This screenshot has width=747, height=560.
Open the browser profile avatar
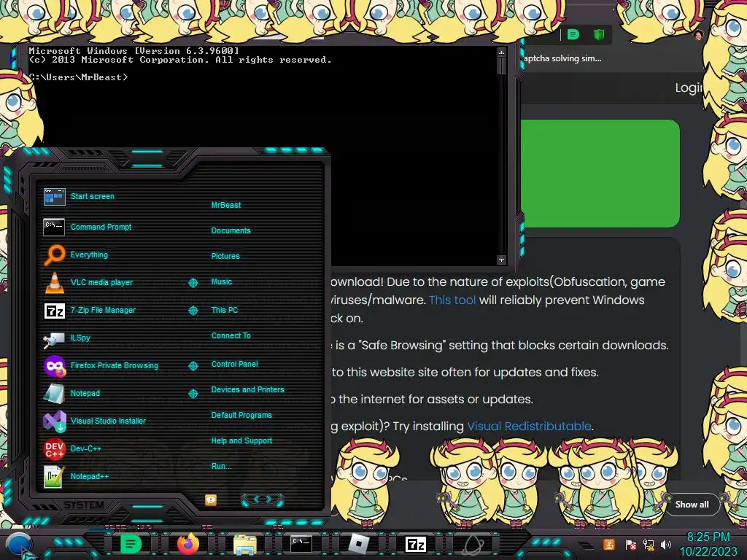point(698,35)
